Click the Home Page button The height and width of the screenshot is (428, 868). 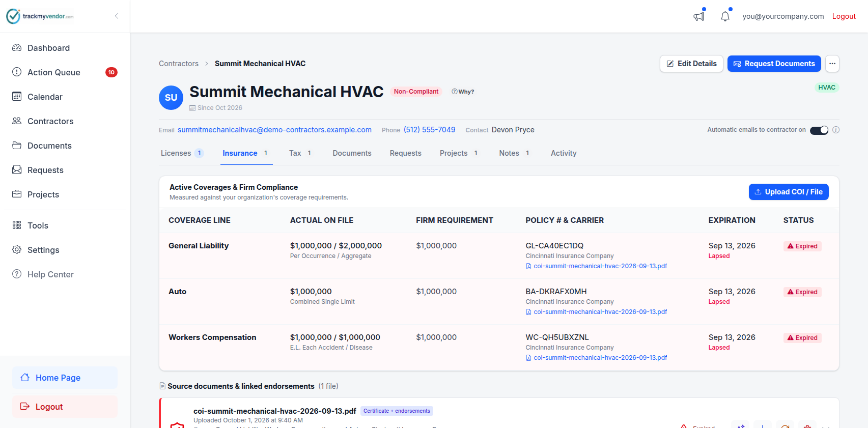65,378
